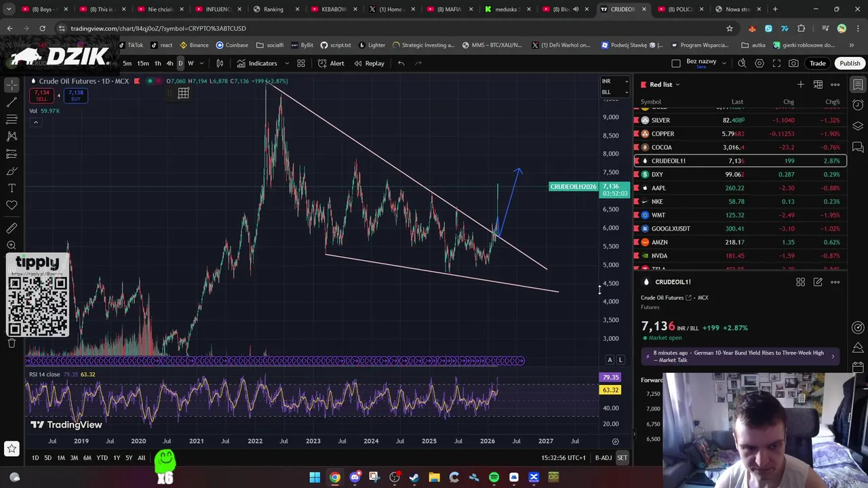
Task: Open the Alerts alarm clock sidebar icon
Action: coord(858,105)
